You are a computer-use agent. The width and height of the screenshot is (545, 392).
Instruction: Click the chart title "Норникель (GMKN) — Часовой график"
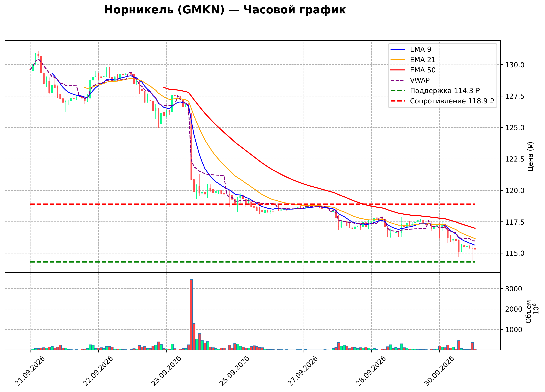225,10
